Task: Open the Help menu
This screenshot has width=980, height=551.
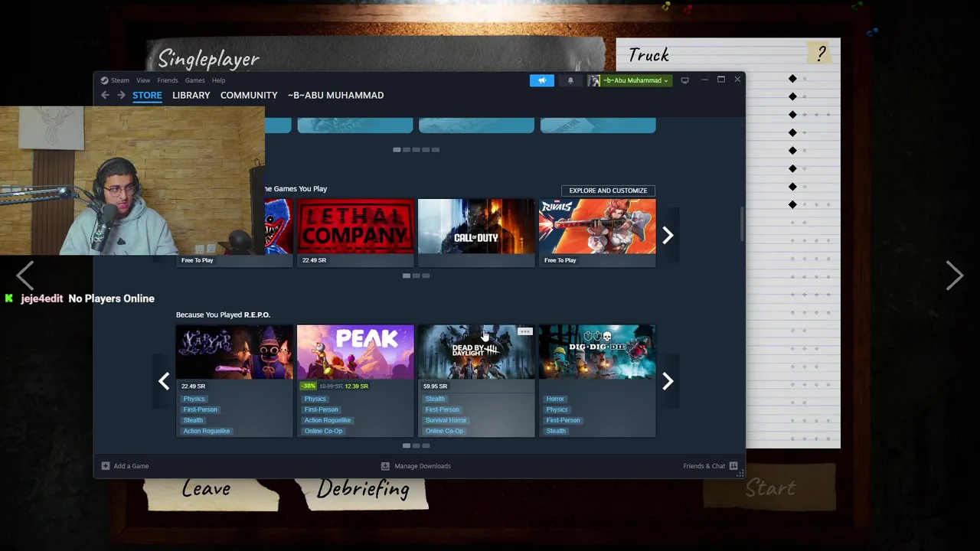Action: click(219, 80)
